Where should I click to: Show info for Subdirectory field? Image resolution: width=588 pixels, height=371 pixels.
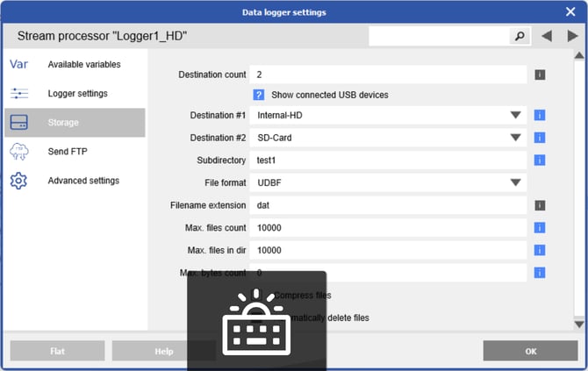tap(540, 160)
